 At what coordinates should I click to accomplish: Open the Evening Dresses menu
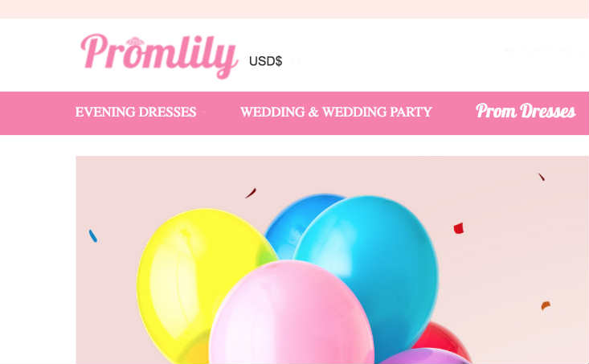pos(136,112)
